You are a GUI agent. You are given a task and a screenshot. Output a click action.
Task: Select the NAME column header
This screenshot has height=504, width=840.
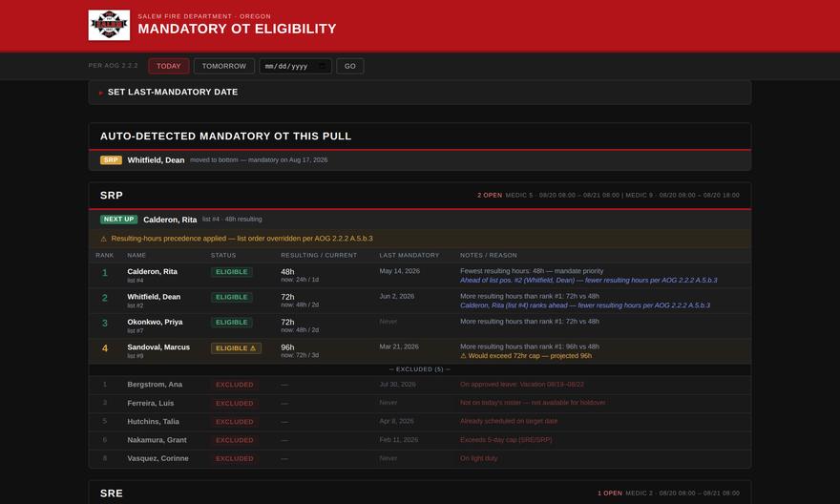pyautogui.click(x=136, y=256)
